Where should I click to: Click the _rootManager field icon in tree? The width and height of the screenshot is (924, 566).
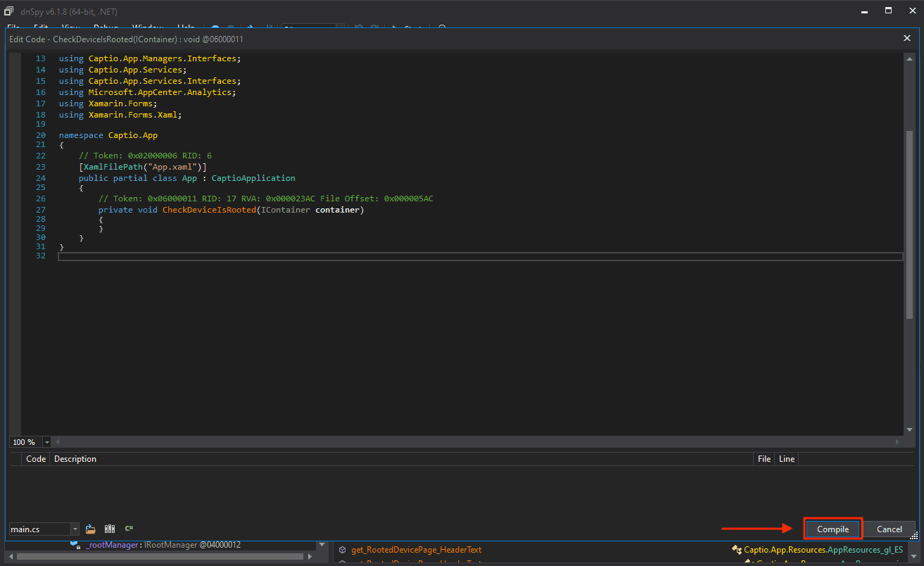[75, 544]
